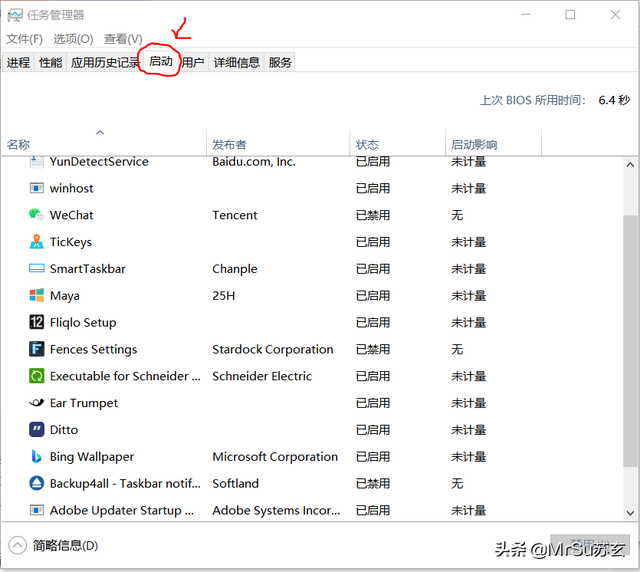The height and width of the screenshot is (572, 640).
Task: Select the Ear Trumpet entry name
Action: 84,403
